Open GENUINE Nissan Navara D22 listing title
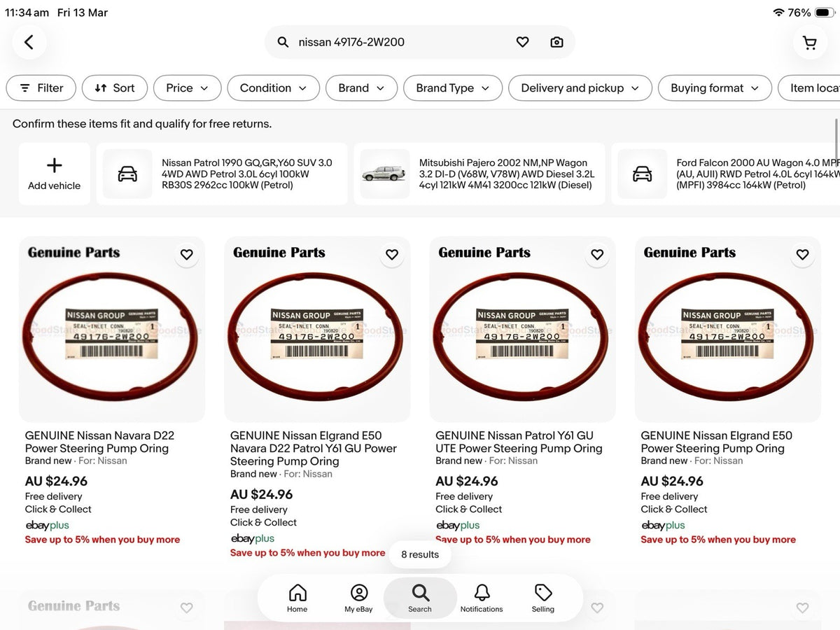The image size is (840, 630). pyautogui.click(x=99, y=442)
